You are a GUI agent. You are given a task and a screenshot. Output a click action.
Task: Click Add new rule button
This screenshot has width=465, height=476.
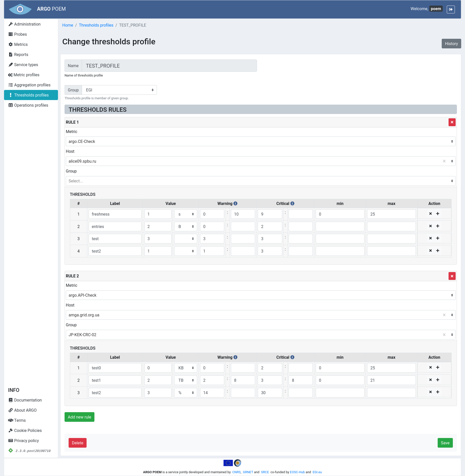pyautogui.click(x=79, y=417)
